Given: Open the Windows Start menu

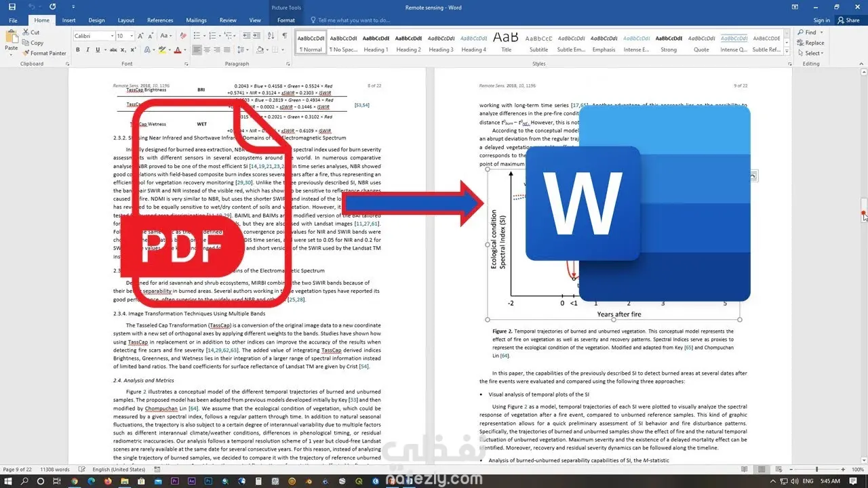Looking at the screenshot, I should point(8,481).
